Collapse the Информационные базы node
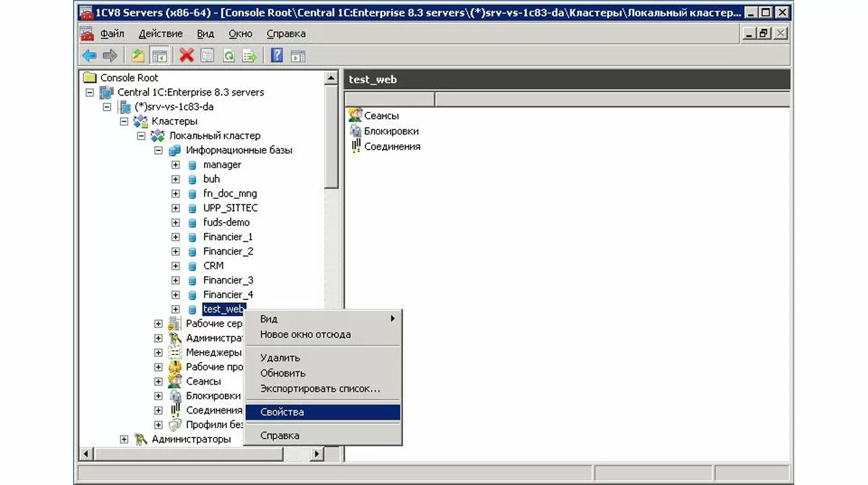 [158, 150]
